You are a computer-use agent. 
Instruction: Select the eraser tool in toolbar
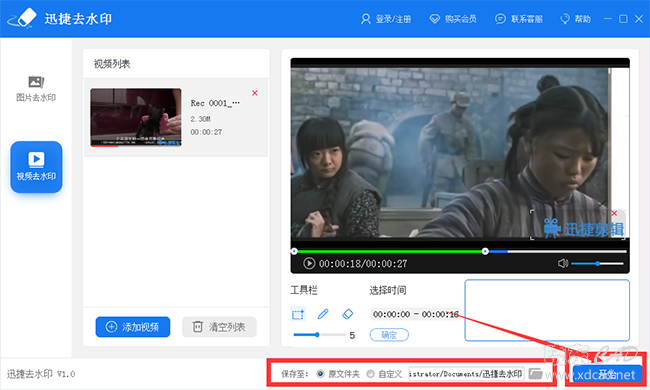[x=347, y=314]
